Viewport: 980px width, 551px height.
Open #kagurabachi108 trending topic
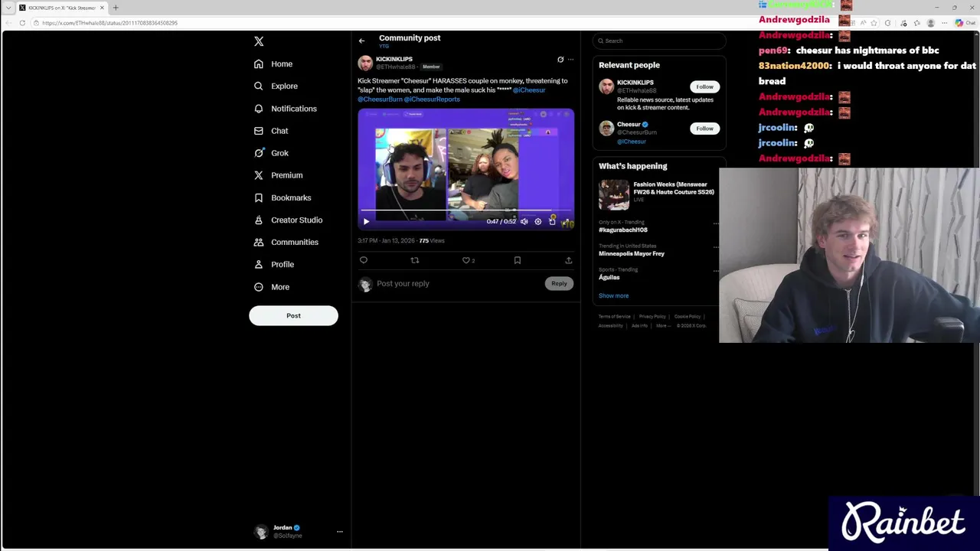click(623, 230)
